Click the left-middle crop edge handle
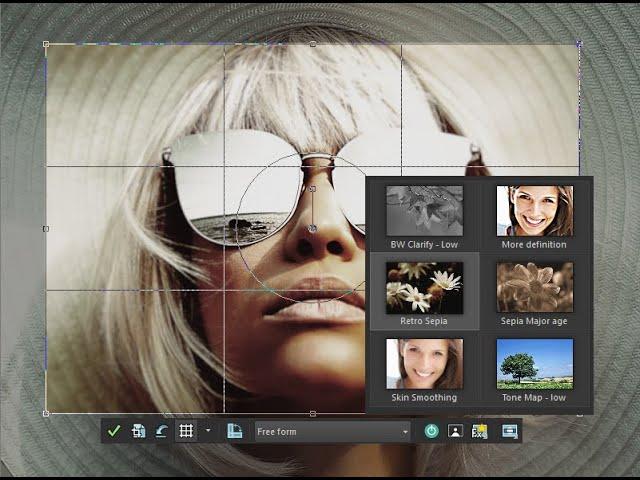The height and width of the screenshot is (480, 640). 46,229
